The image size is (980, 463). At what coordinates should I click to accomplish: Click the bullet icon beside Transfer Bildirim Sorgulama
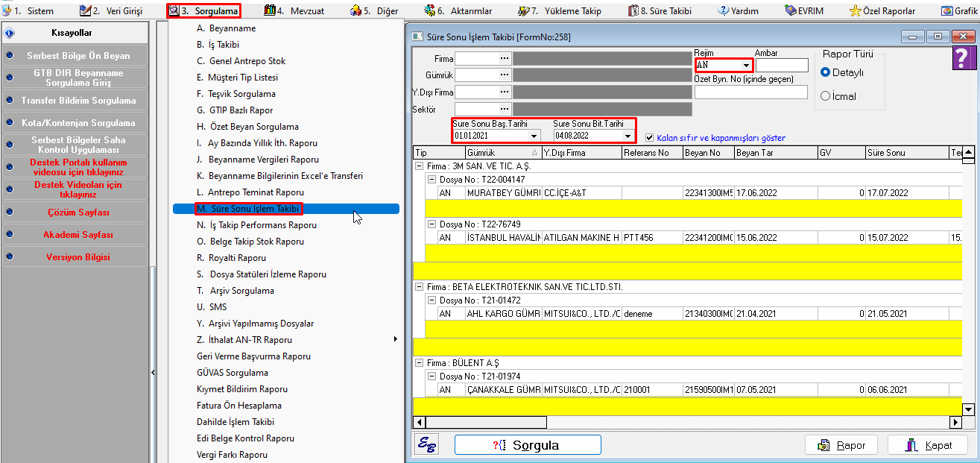pos(9,101)
